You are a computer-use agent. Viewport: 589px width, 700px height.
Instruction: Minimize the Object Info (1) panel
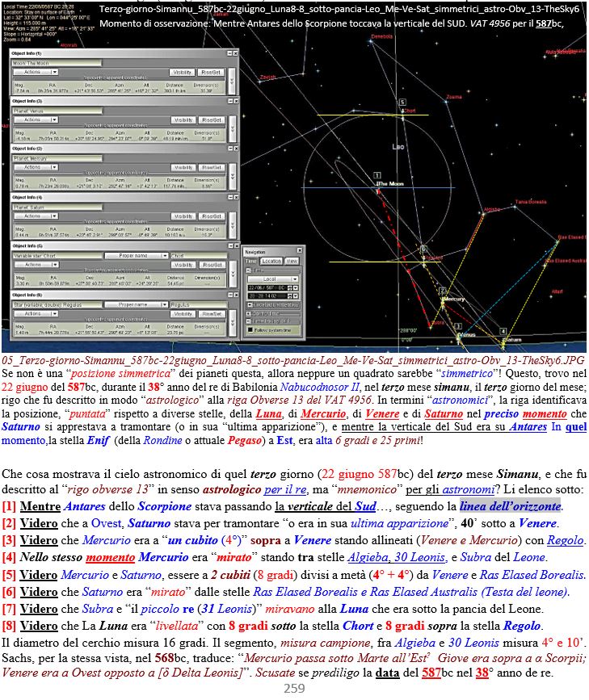(x=230, y=53)
